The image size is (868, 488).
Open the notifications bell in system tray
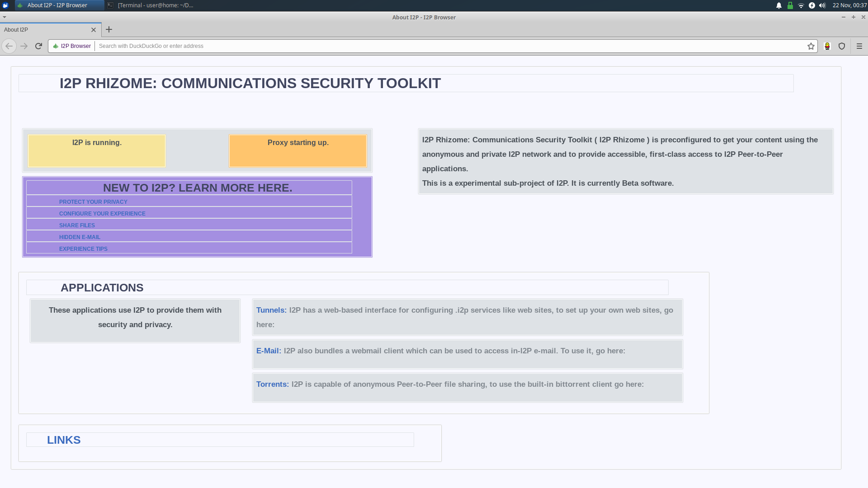pyautogui.click(x=779, y=5)
